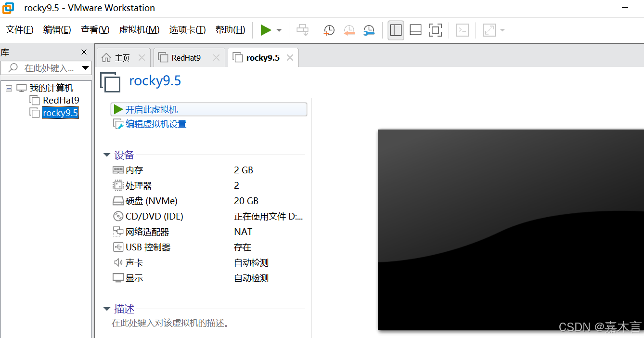Click the CD/DVD (IDE) disc icon

click(x=118, y=216)
